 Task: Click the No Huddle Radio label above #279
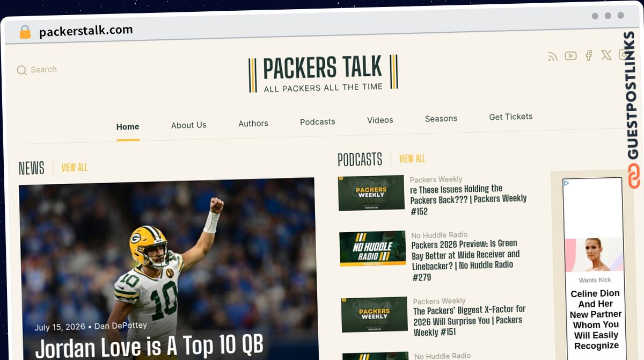440,235
